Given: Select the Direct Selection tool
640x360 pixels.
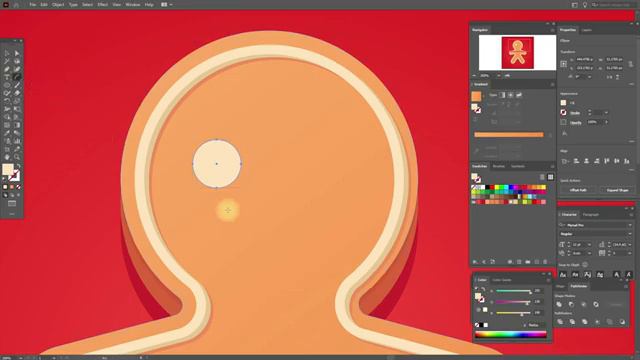Looking at the screenshot, I should (17, 53).
